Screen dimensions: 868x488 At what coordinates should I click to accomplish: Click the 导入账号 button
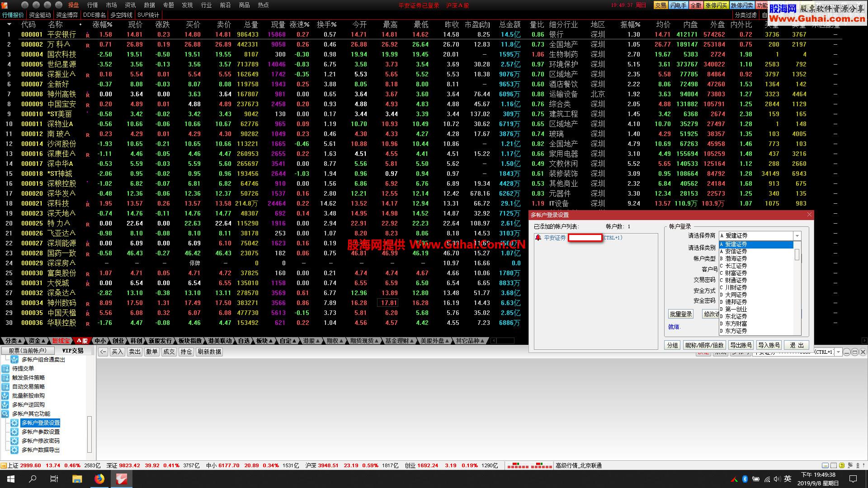tap(769, 345)
